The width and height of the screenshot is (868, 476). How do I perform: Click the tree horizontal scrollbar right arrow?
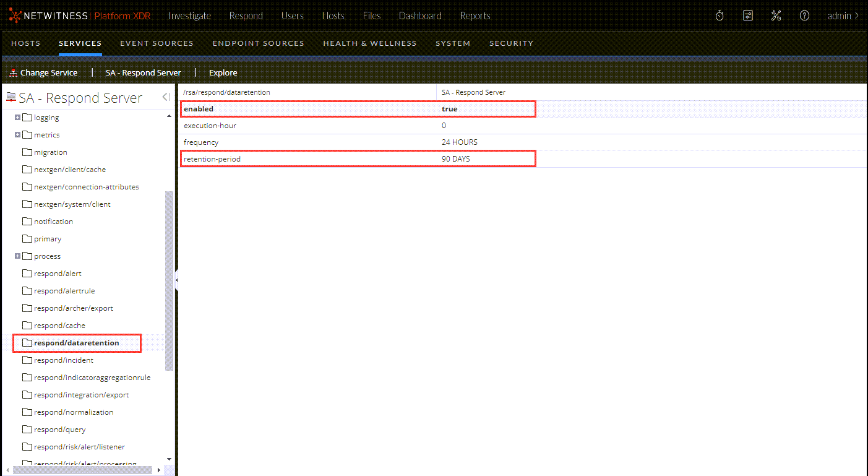159,470
